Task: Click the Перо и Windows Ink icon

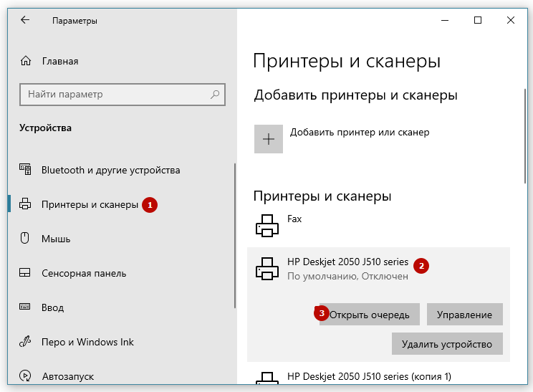Action: (26, 342)
